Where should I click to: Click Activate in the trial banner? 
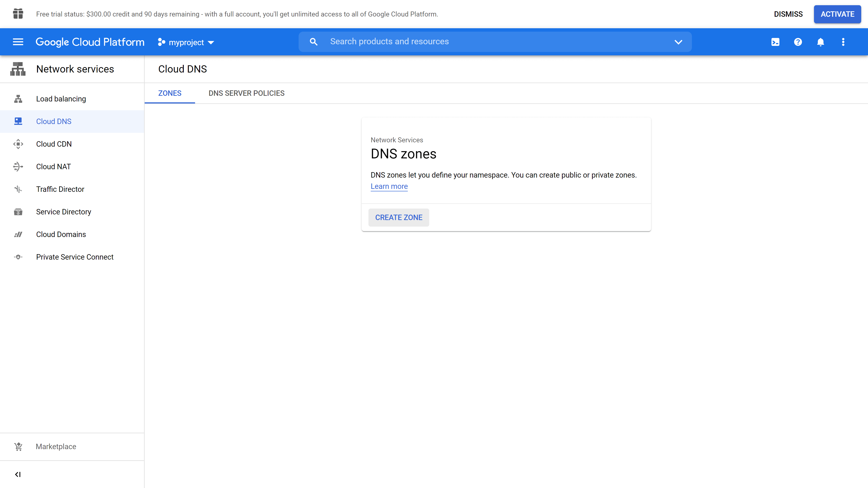coord(837,14)
